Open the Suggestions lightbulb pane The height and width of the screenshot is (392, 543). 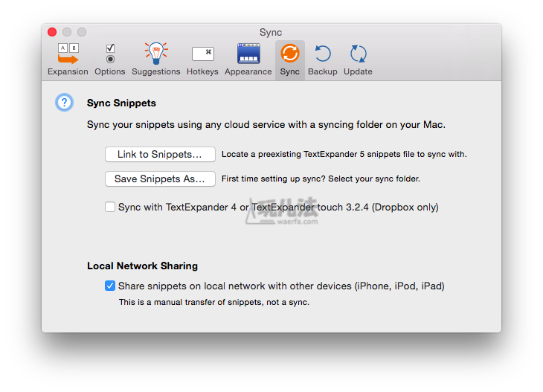156,60
